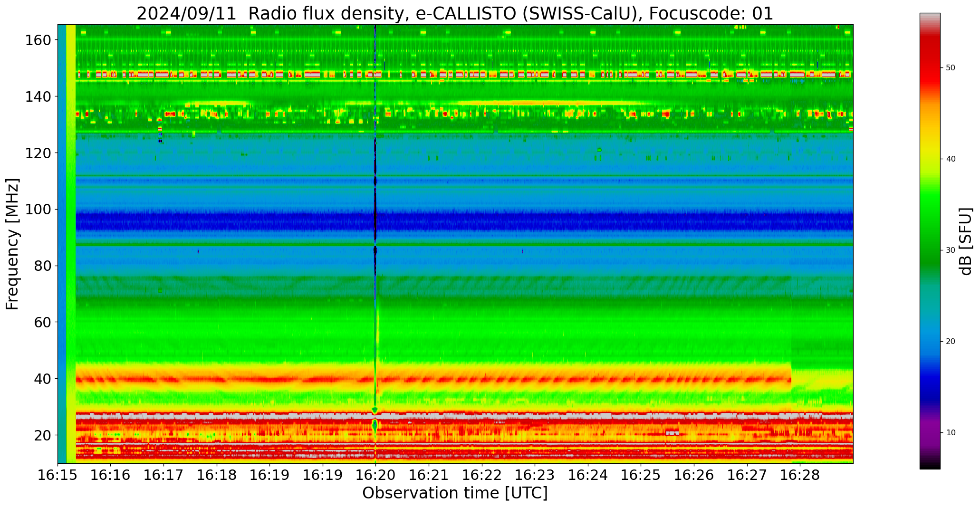Click the colorbar tick label 50

[951, 68]
